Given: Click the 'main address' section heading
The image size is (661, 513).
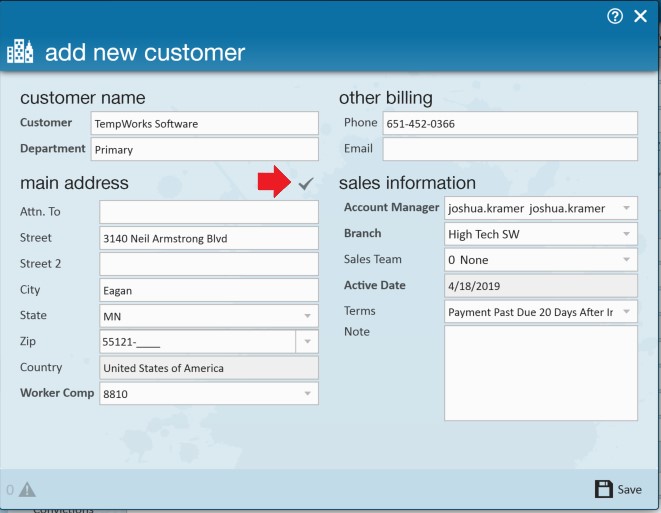Looking at the screenshot, I should [x=74, y=183].
